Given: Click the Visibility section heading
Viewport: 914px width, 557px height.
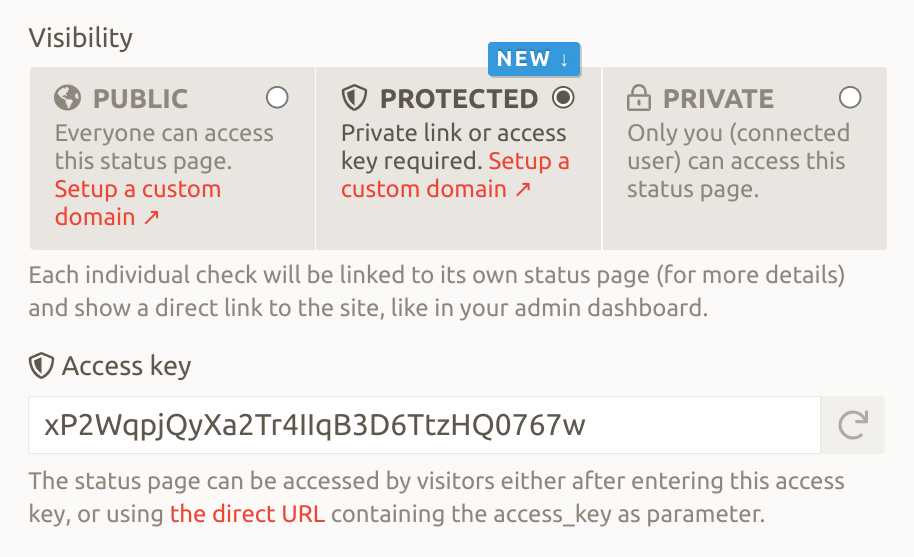Looking at the screenshot, I should coord(80,38).
